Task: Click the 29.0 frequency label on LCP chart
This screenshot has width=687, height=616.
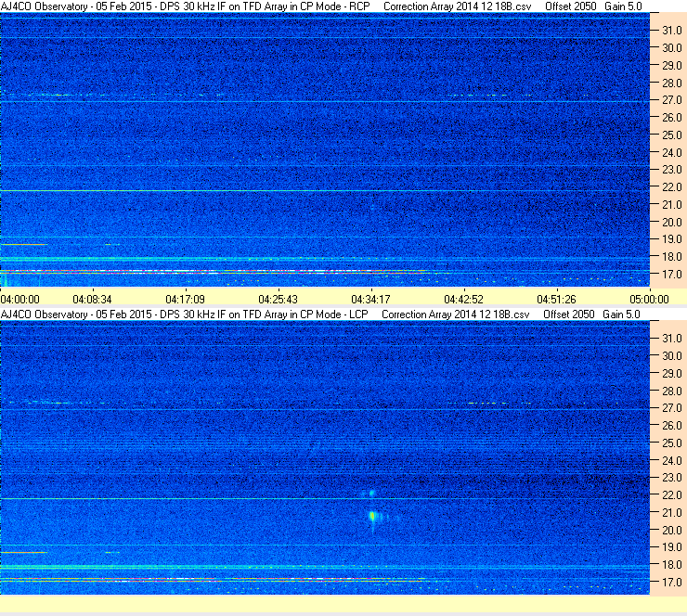Action: pyautogui.click(x=671, y=374)
